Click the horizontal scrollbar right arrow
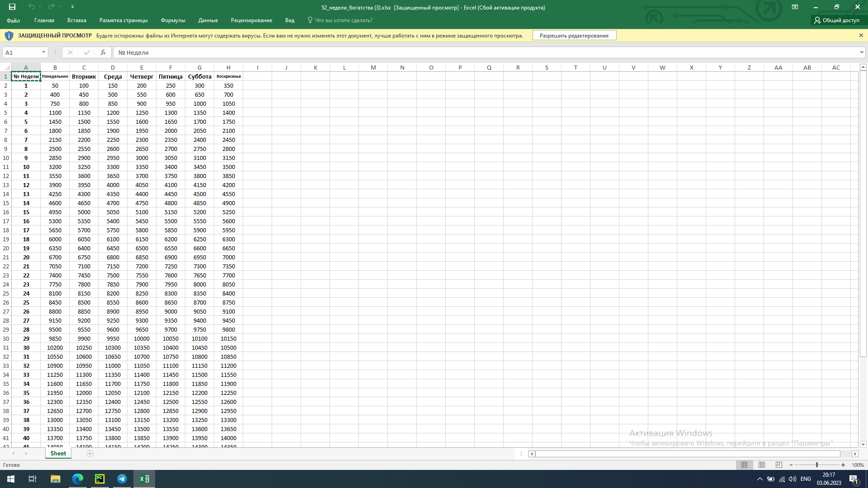Image resolution: width=868 pixels, height=488 pixels. tap(855, 454)
